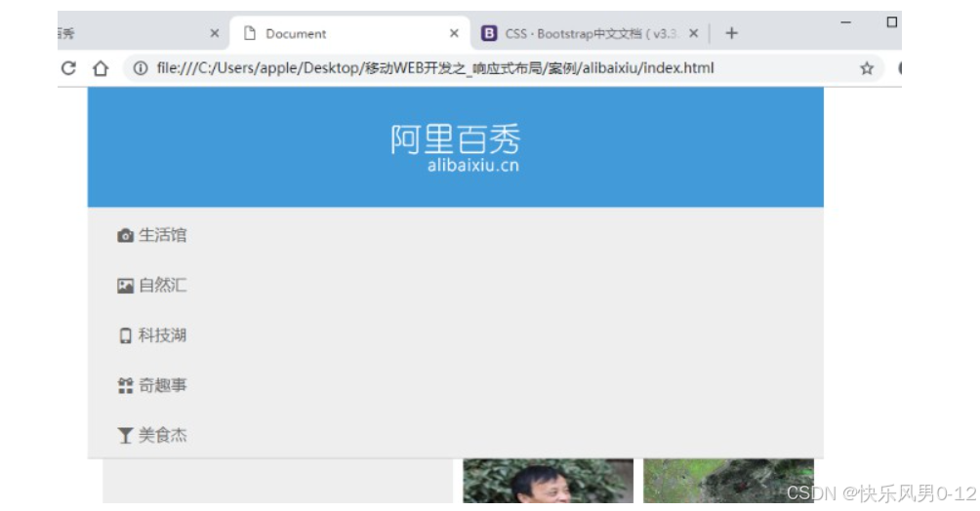Image resolution: width=980 pixels, height=511 pixels.
Task: Bookmark this page with the star icon
Action: tap(866, 68)
